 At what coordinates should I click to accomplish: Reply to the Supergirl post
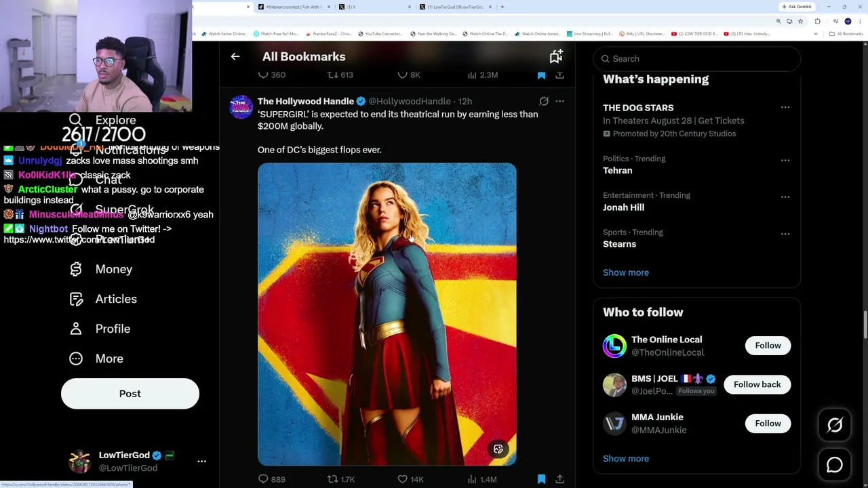[271, 479]
